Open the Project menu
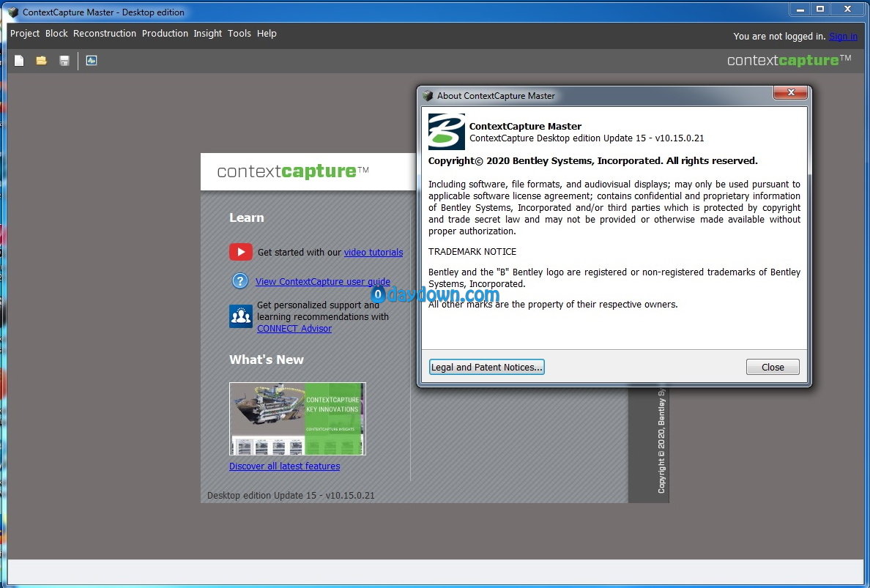The height and width of the screenshot is (588, 870). [25, 33]
